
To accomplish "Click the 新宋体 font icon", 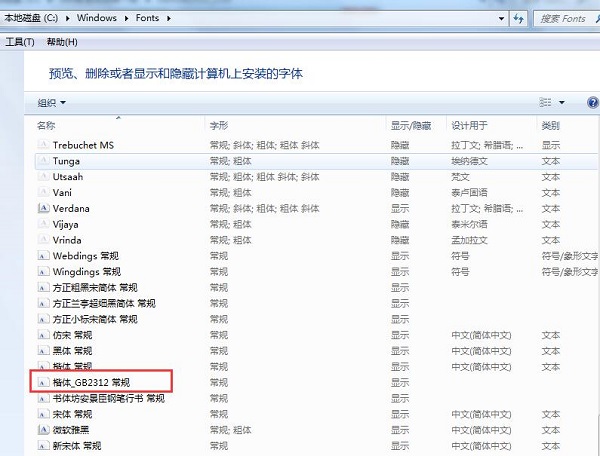I will (43, 446).
